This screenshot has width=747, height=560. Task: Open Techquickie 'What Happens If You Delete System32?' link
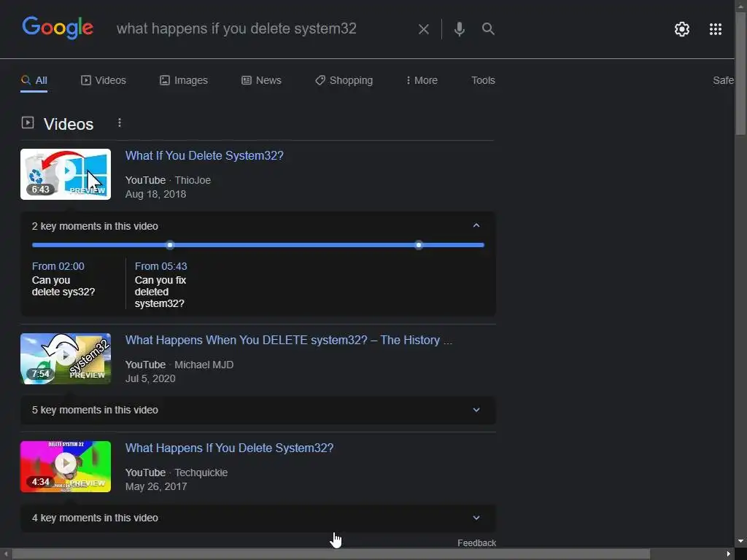click(x=229, y=448)
